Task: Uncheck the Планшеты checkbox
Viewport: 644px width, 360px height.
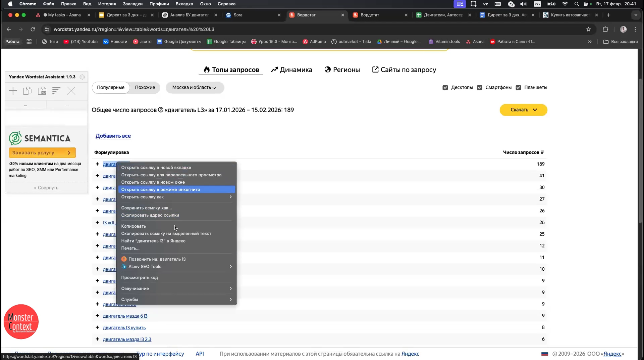Action: click(518, 88)
